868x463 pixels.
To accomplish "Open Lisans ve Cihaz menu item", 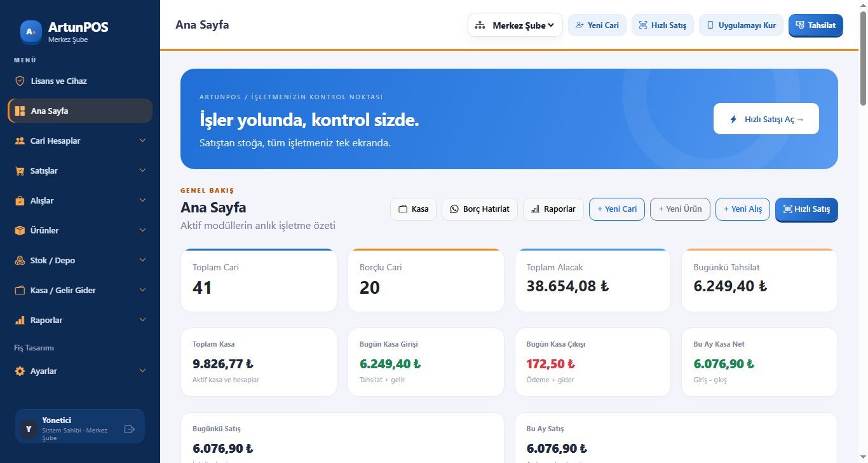I will pos(80,81).
